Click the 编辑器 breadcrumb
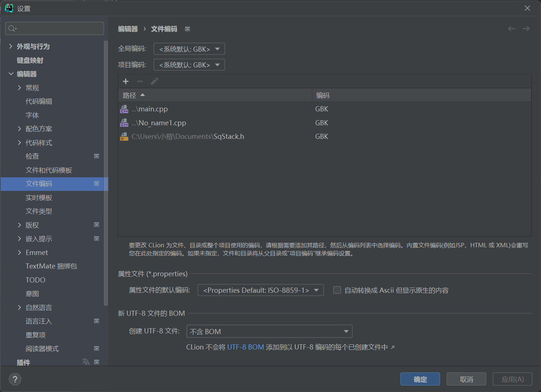Image resolution: width=541 pixels, height=392 pixels. click(128, 29)
